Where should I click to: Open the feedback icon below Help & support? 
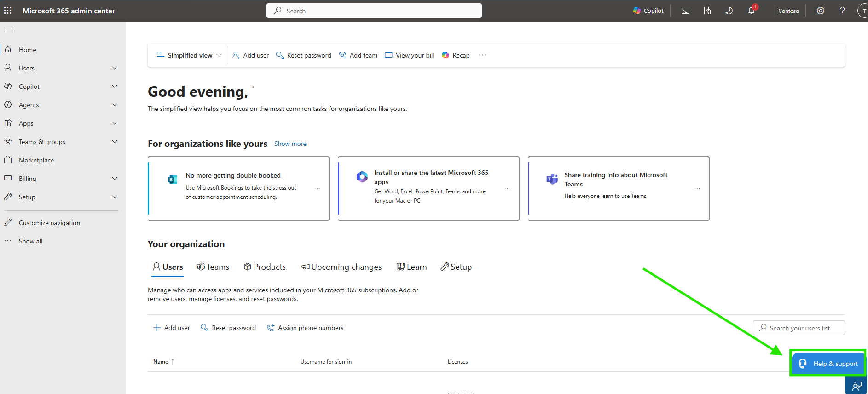(x=856, y=386)
